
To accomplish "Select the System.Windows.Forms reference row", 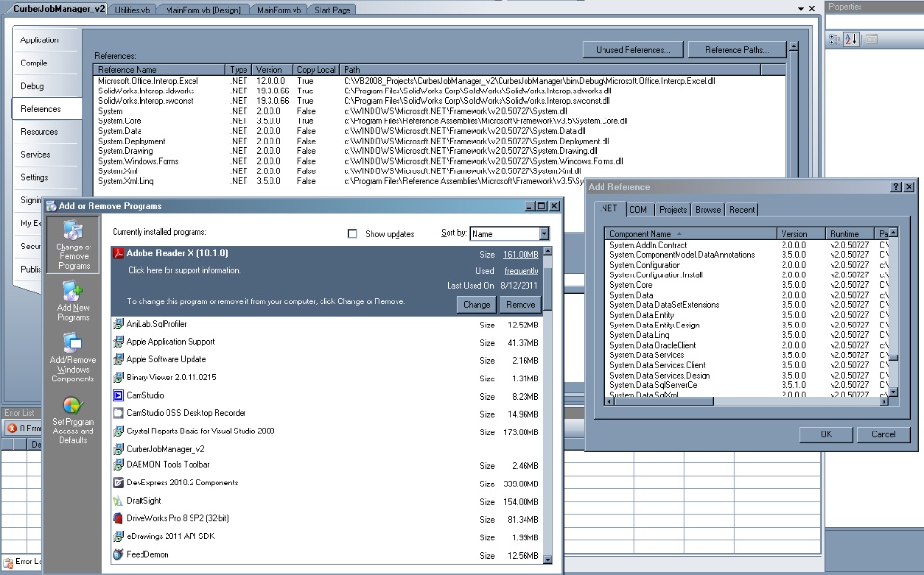I will click(x=440, y=161).
